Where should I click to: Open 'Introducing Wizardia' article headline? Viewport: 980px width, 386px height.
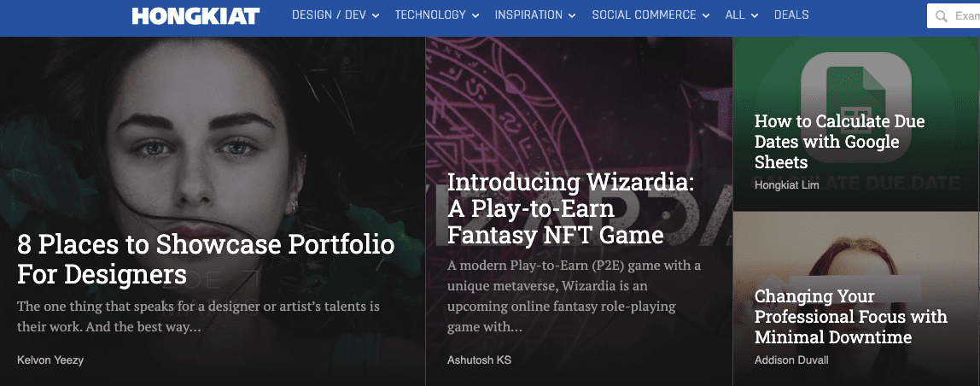pyautogui.click(x=570, y=208)
